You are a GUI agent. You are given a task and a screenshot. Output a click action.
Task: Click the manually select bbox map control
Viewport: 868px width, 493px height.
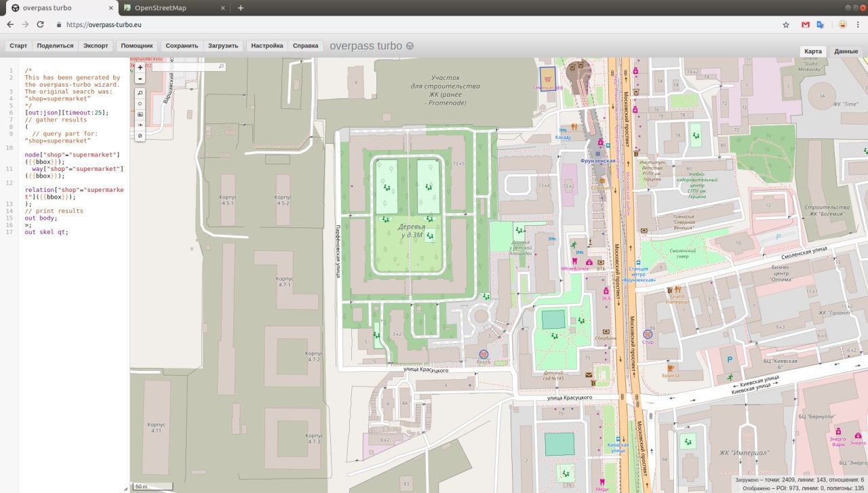140,114
